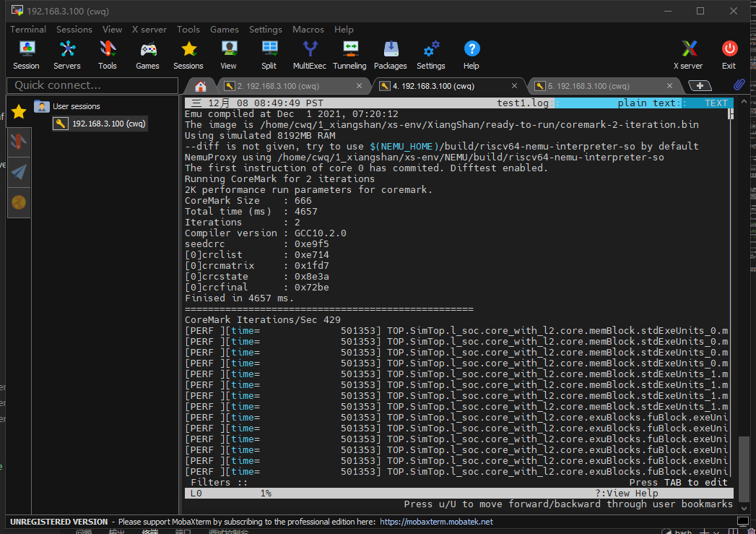Open the mobaxterm.mobatek.net link
Screen dimensions: 756x534
[436, 522]
